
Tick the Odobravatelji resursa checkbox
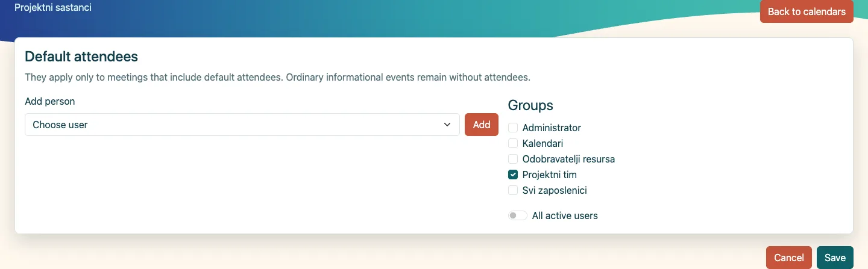coord(513,159)
